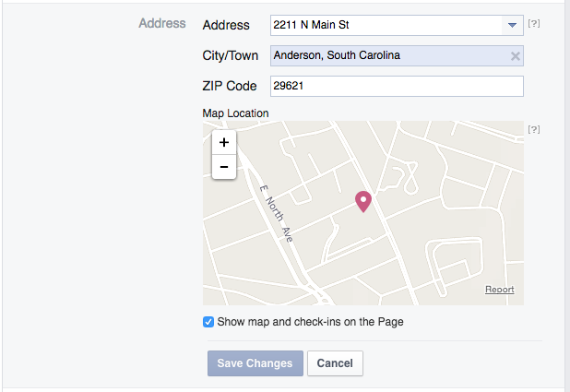Click the Map Location label
The height and width of the screenshot is (392, 570).
235,113
